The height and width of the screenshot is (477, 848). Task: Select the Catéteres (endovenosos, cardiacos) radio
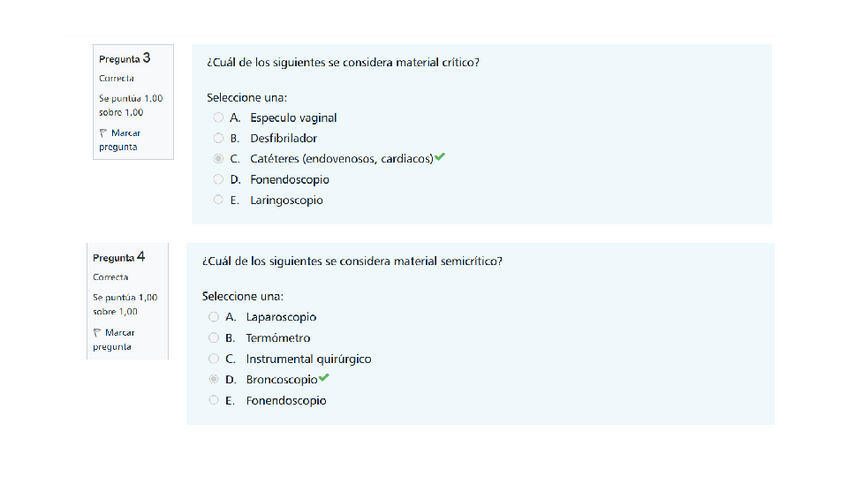218,159
